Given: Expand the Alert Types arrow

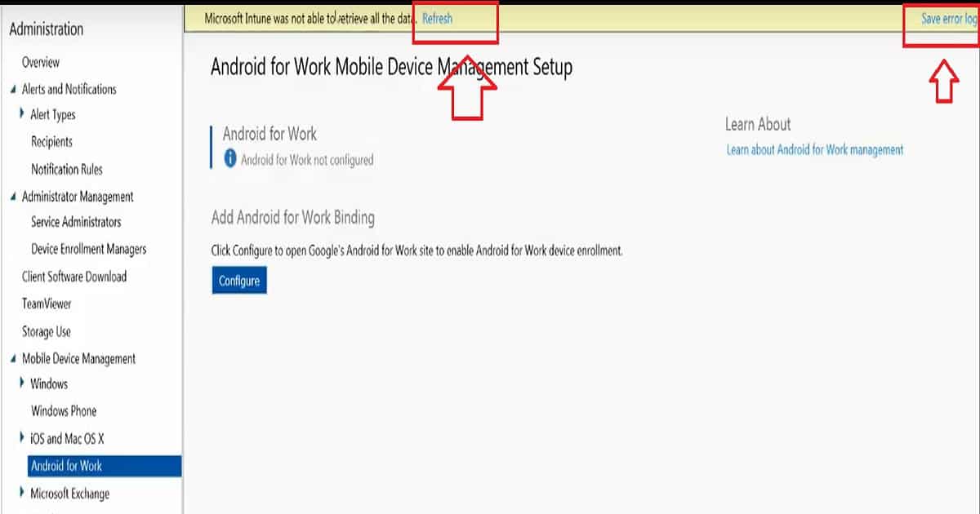Looking at the screenshot, I should coord(22,114).
